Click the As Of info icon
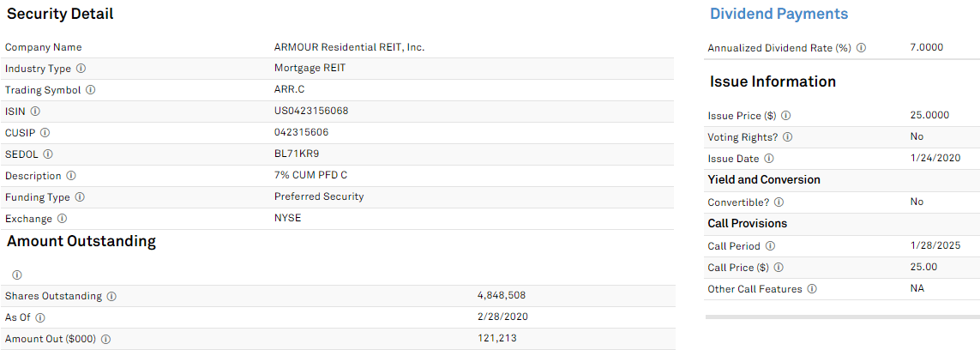Viewport: 980px width, 350px height. coord(40,317)
